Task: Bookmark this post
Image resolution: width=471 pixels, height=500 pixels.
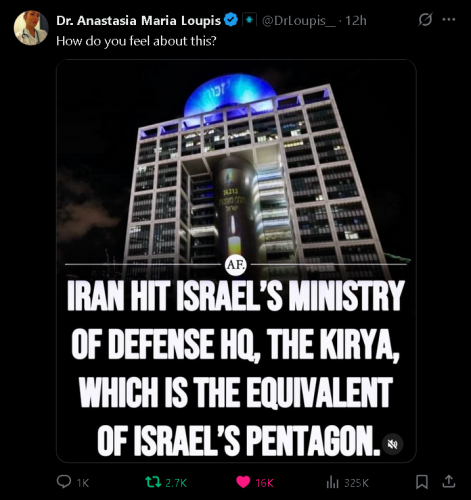Action: [x=422, y=482]
